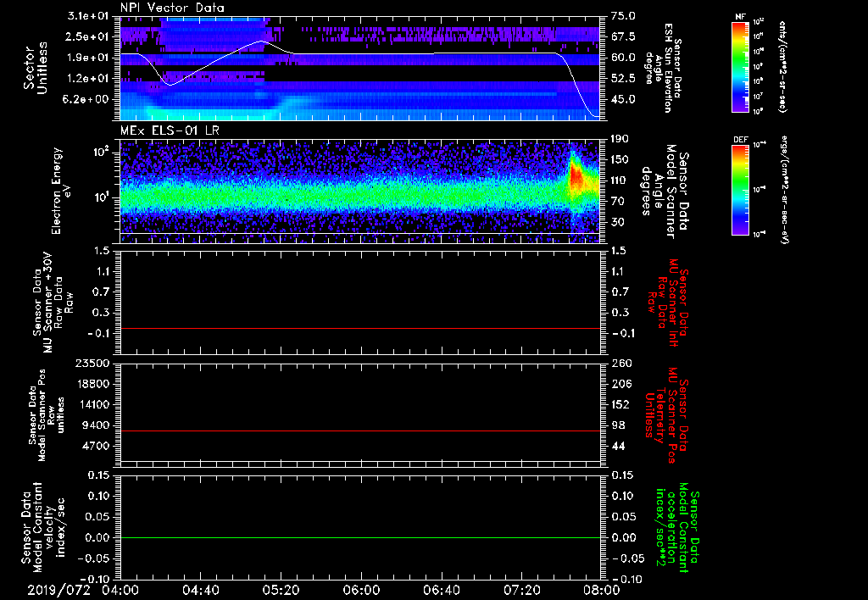Screen dimensions: 868x600
Task: Select the 06:40 time axis label
Action: pyautogui.click(x=442, y=590)
